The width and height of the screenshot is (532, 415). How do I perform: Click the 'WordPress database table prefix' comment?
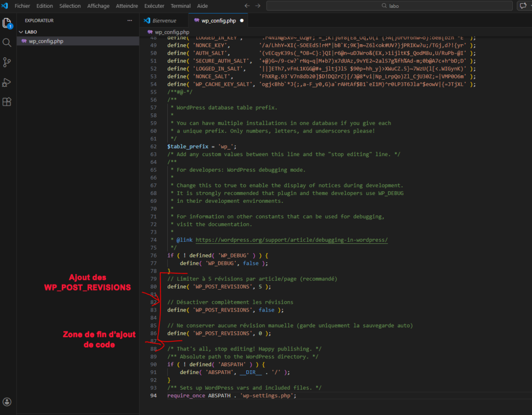(227, 108)
